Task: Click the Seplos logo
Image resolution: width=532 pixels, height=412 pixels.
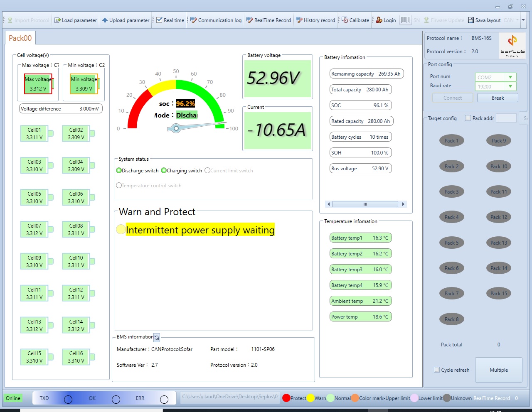Action: click(512, 45)
